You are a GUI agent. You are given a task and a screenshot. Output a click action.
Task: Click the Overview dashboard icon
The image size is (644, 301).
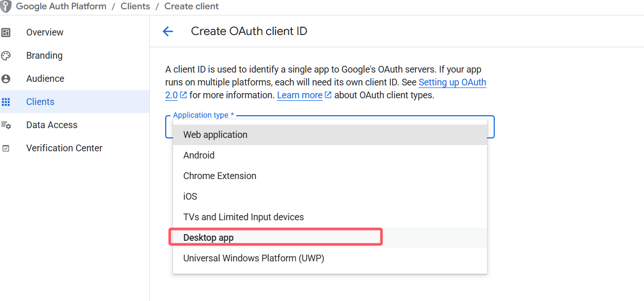6,32
